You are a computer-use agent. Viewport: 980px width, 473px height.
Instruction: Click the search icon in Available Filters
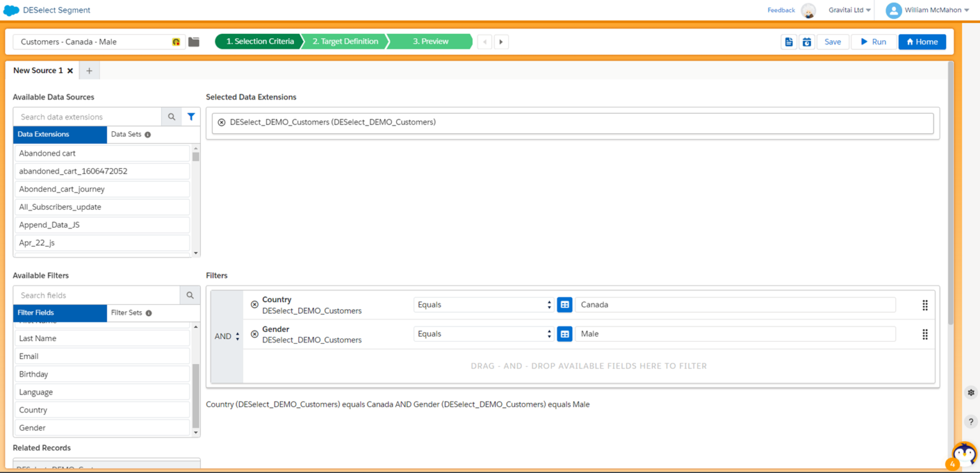coord(189,295)
